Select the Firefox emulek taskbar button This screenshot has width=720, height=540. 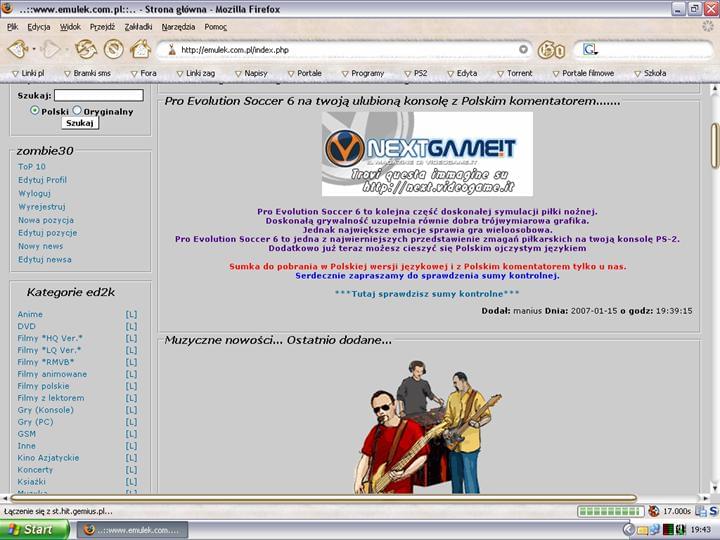click(x=132, y=530)
